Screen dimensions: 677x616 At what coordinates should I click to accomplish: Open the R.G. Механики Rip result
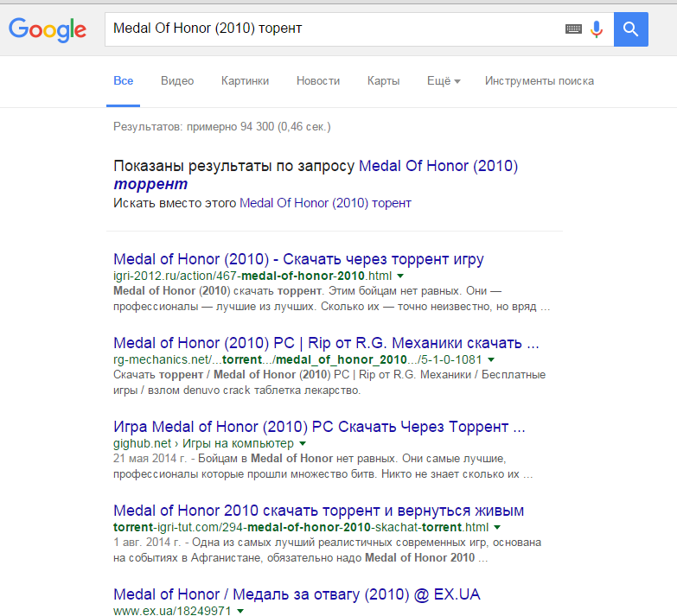pyautogui.click(x=326, y=343)
